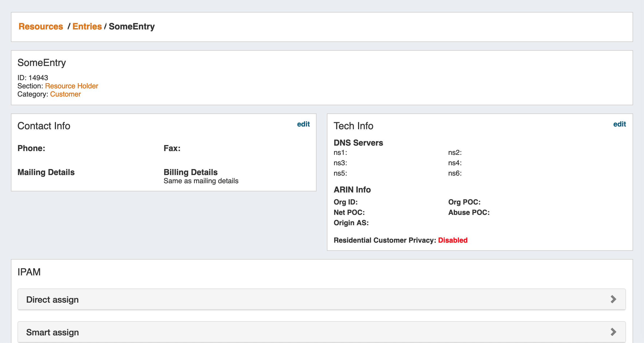Image resolution: width=644 pixels, height=343 pixels.
Task: Expand the Smart assign panel
Action: (x=52, y=332)
